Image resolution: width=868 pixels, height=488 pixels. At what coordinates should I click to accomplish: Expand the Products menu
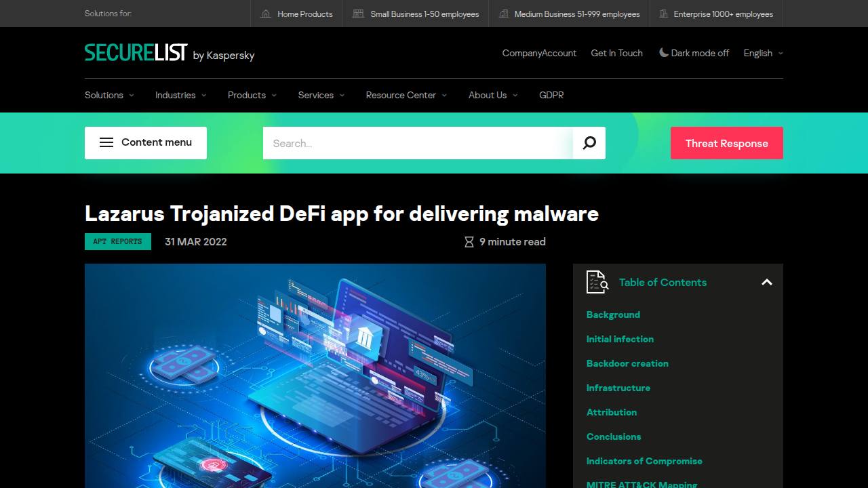[252, 95]
